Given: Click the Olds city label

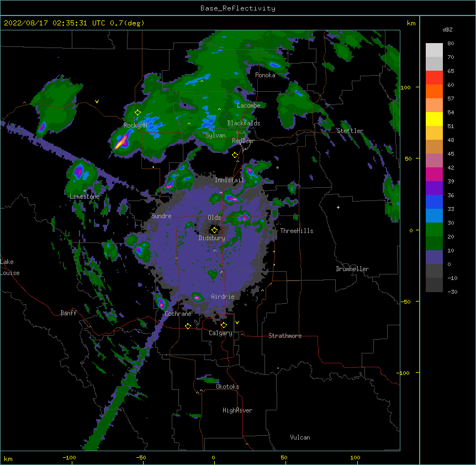Looking at the screenshot, I should [214, 218].
